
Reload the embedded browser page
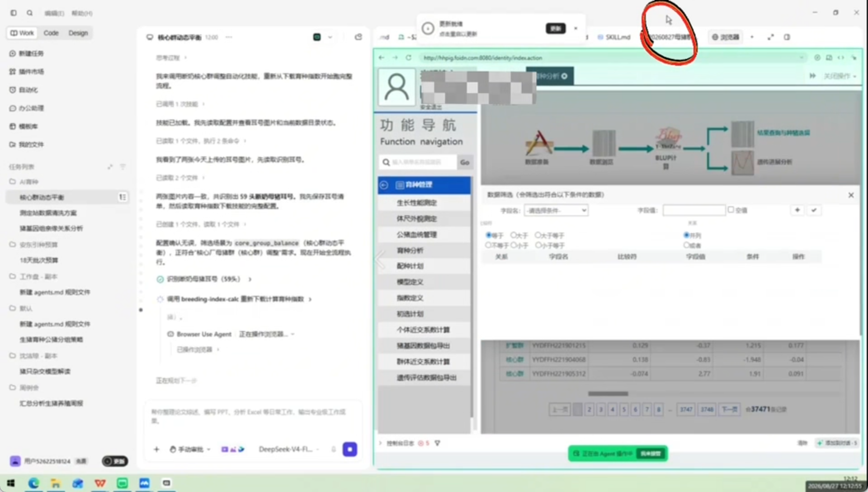pyautogui.click(x=409, y=57)
